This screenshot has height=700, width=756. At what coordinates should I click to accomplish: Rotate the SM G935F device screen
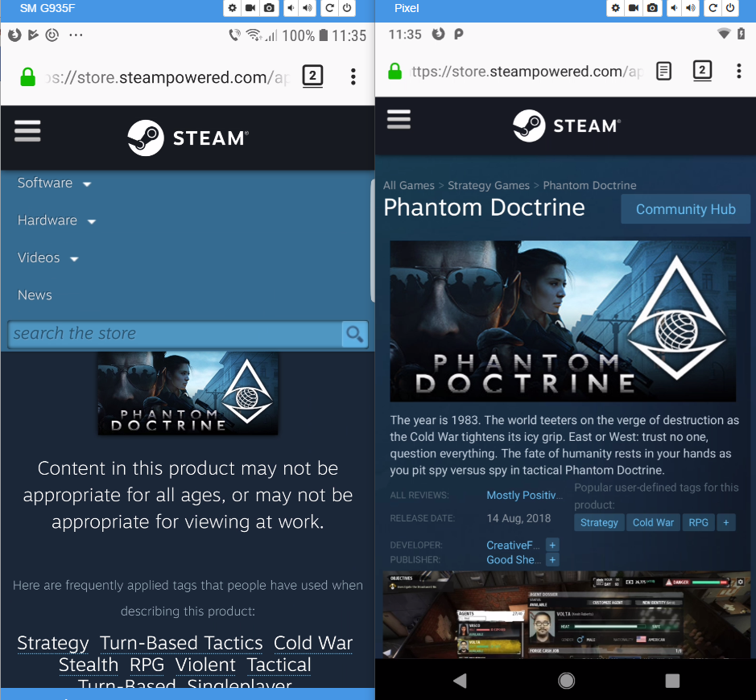(329, 8)
